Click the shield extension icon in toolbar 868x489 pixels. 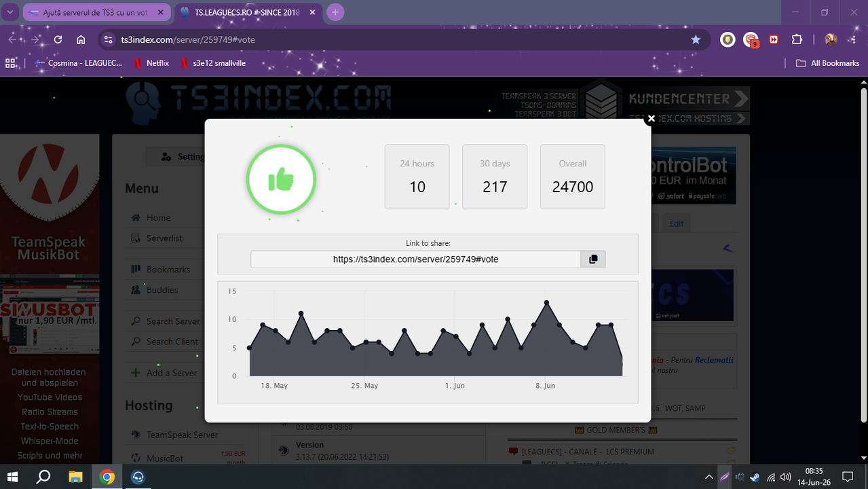(x=728, y=39)
